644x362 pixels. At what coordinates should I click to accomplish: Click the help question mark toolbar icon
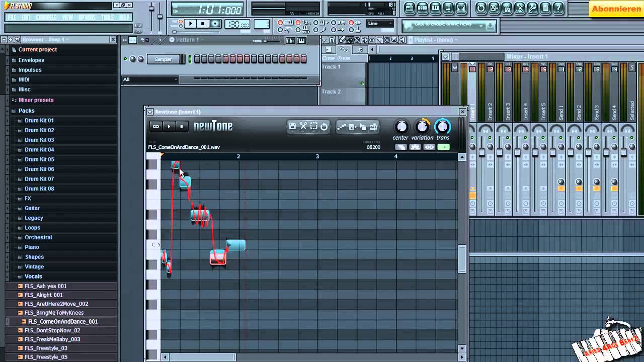click(x=558, y=8)
